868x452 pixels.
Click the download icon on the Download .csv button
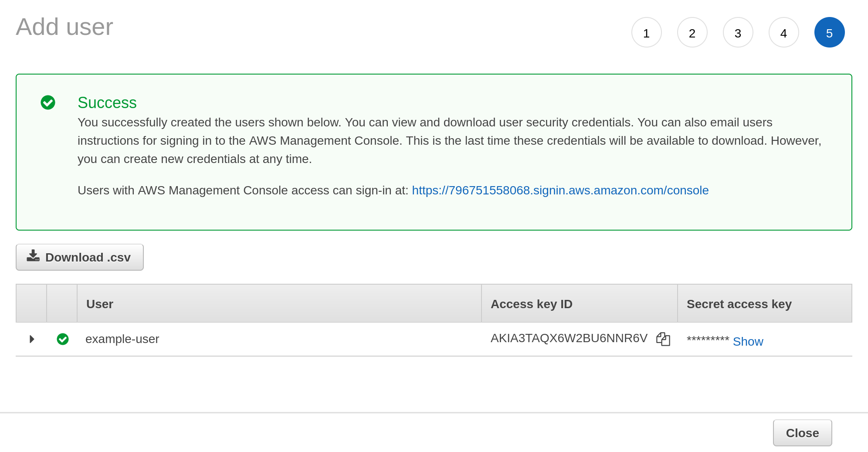click(x=34, y=257)
